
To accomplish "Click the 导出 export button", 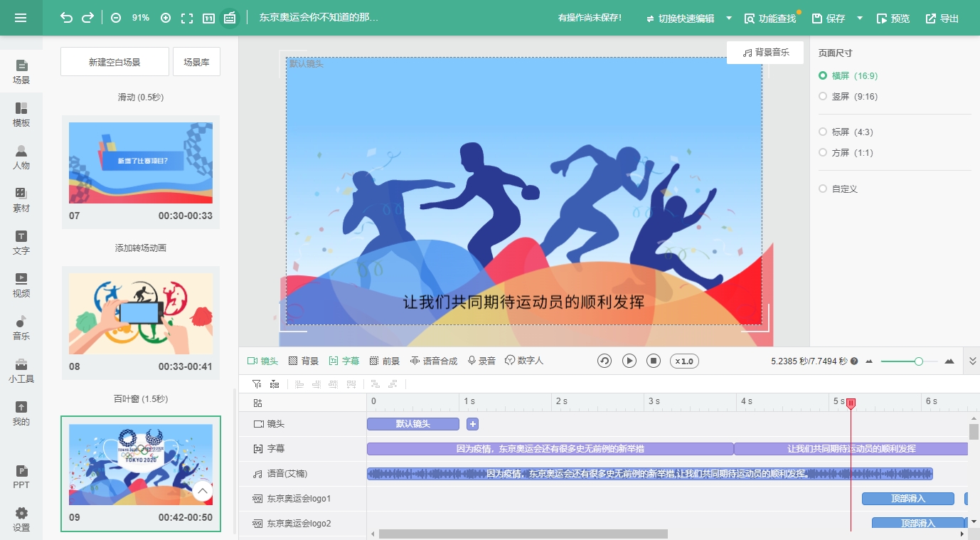I will [x=942, y=18].
